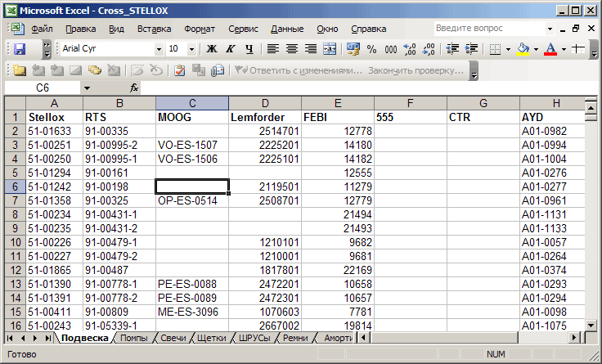Click the vertical scrollbar down arrow

pyautogui.click(x=591, y=326)
